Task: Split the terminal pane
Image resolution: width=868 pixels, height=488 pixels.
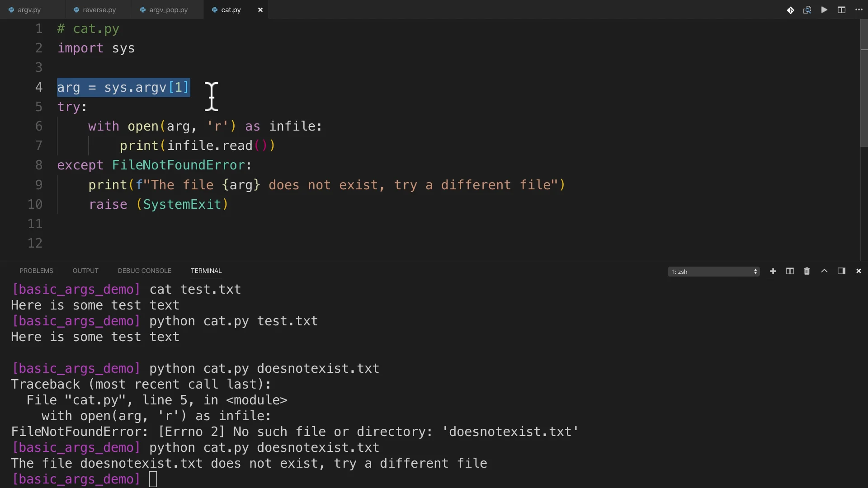Action: 790,271
